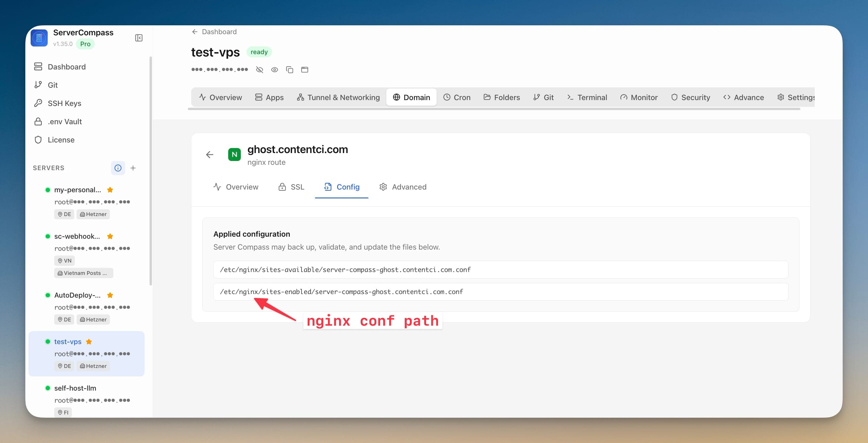Go to SSH Keys
Image resolution: width=868 pixels, height=443 pixels.
(58, 103)
